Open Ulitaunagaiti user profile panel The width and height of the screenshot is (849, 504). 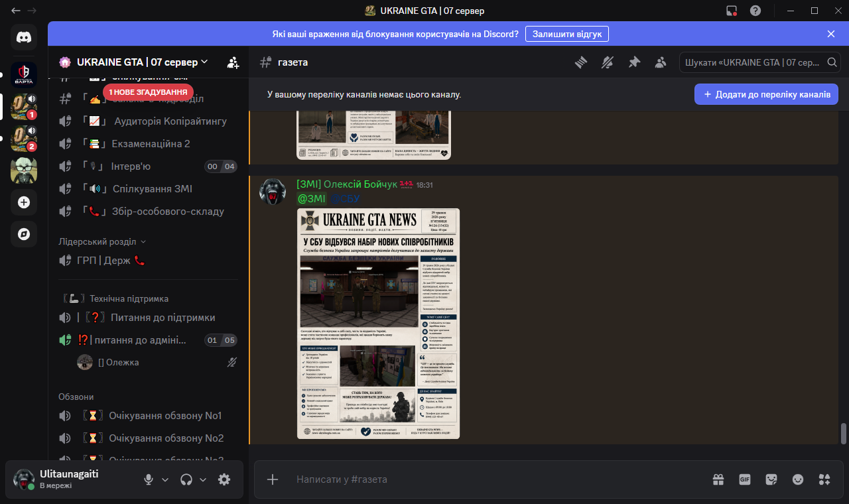72,479
